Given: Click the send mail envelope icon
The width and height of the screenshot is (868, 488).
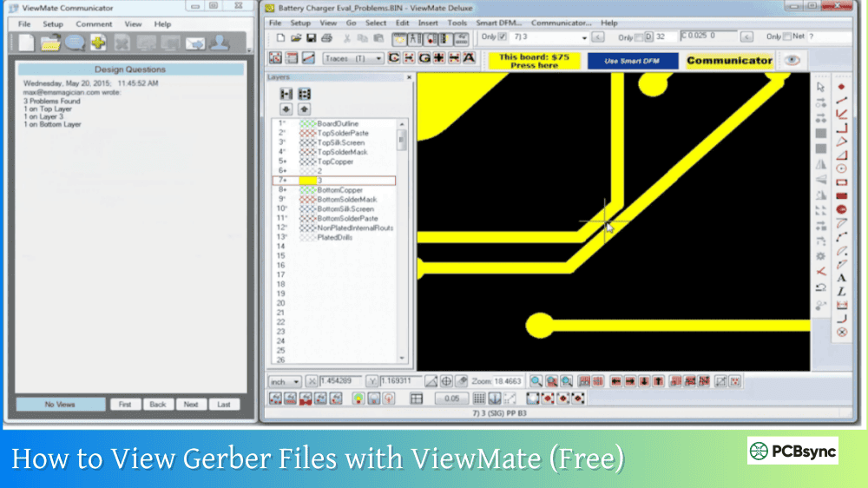Looking at the screenshot, I should 195,43.
